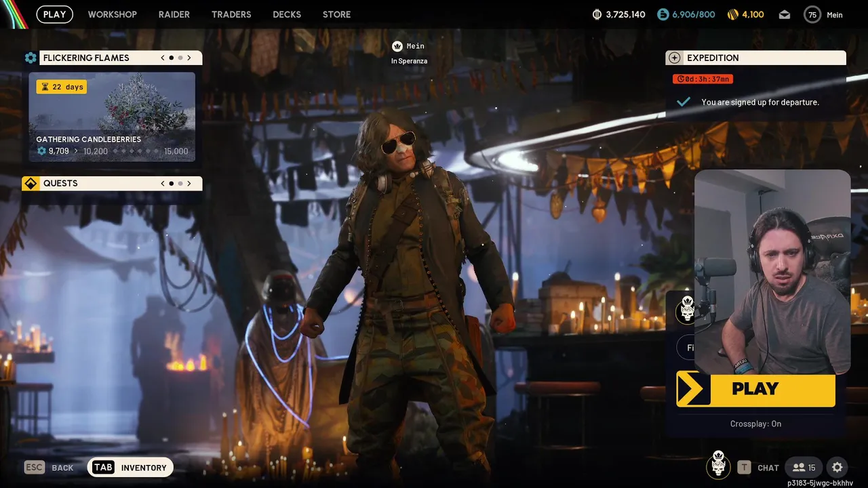Open INVENTORY with the TAB button

pyautogui.click(x=130, y=468)
